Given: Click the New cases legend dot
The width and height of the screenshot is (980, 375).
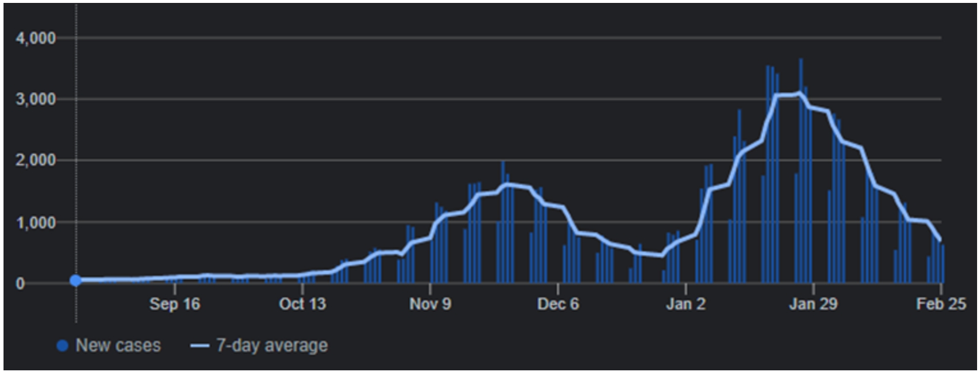Looking at the screenshot, I should pyautogui.click(x=62, y=346).
